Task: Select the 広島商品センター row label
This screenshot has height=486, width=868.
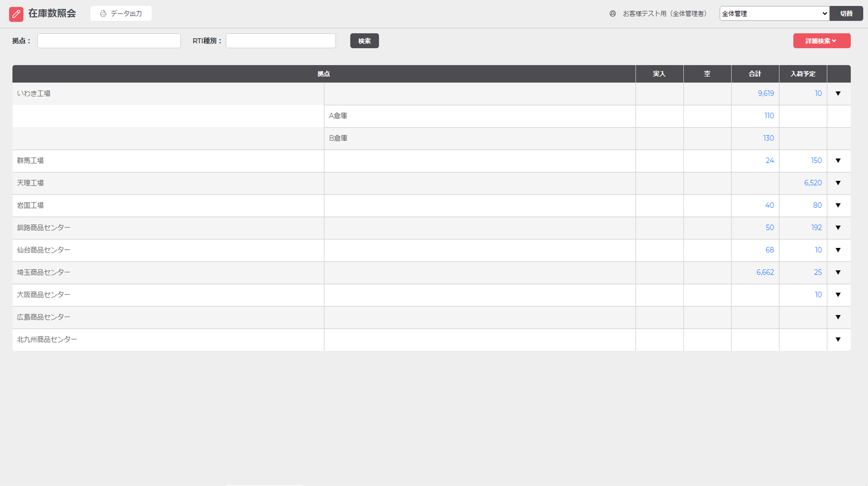Action: [x=44, y=317]
